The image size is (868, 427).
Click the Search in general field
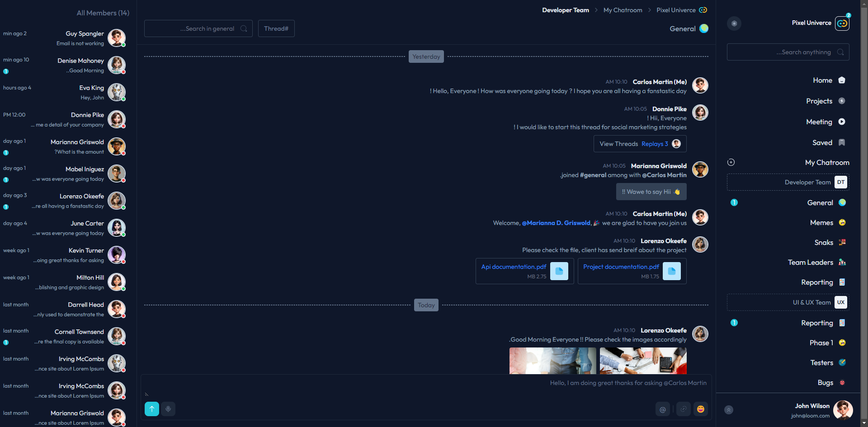coord(198,28)
